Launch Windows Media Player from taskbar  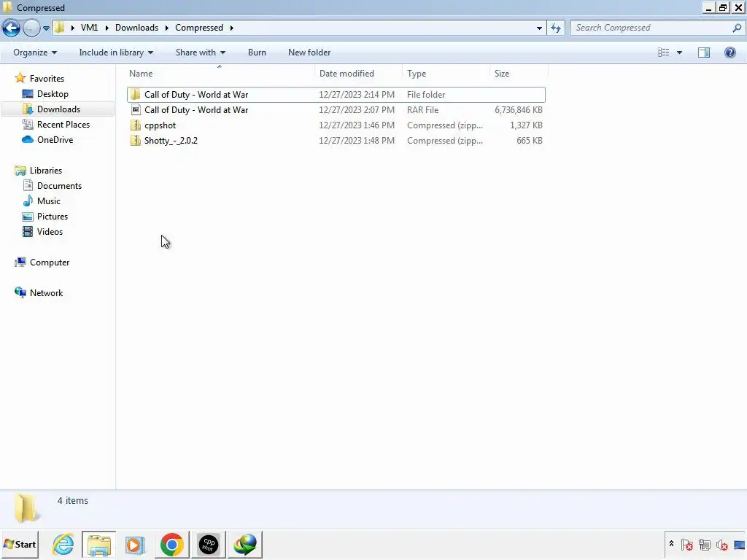point(135,544)
